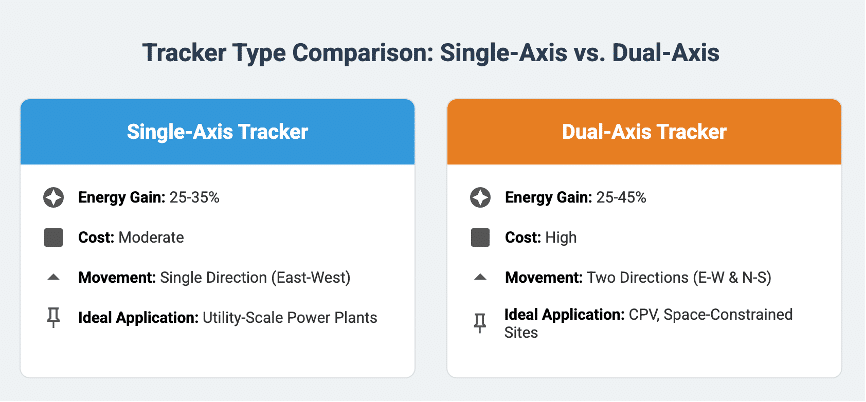Click the empty white area below Single-Axis details
Viewport: 866px width, 402px height.
point(218,353)
